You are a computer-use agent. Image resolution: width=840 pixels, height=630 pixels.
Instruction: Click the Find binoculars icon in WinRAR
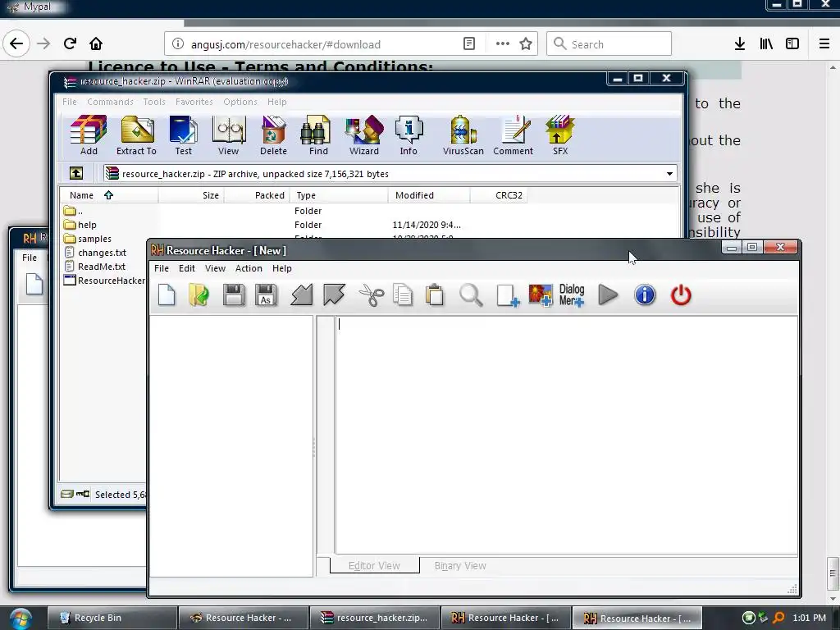pyautogui.click(x=318, y=135)
